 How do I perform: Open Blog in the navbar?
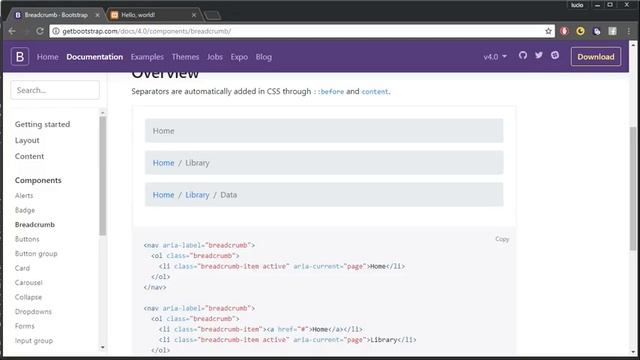tap(264, 57)
